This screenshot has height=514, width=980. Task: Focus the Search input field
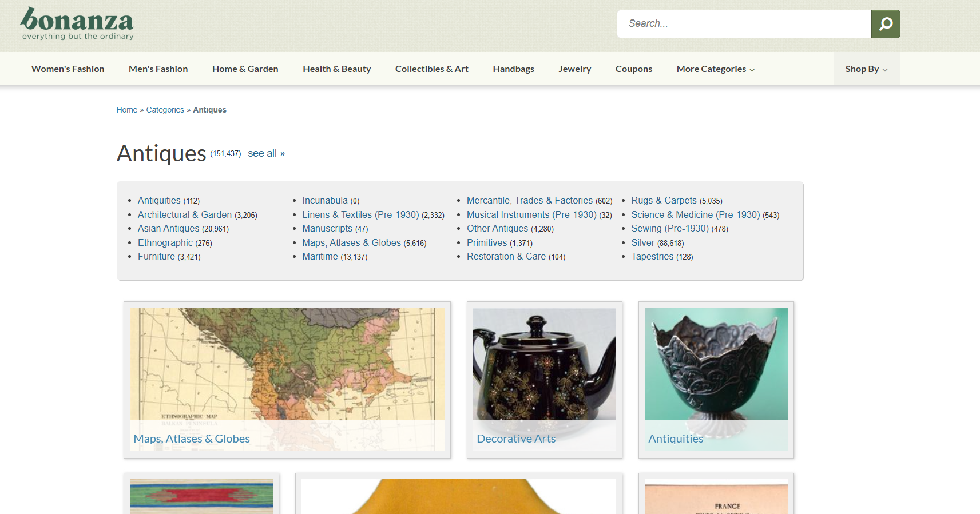(744, 24)
